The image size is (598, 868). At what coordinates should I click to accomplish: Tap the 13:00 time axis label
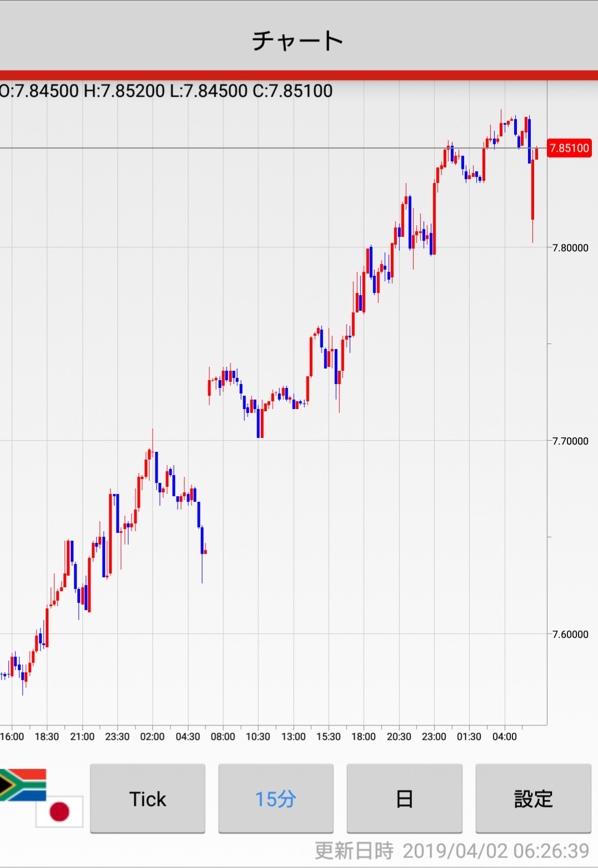pyautogui.click(x=293, y=736)
